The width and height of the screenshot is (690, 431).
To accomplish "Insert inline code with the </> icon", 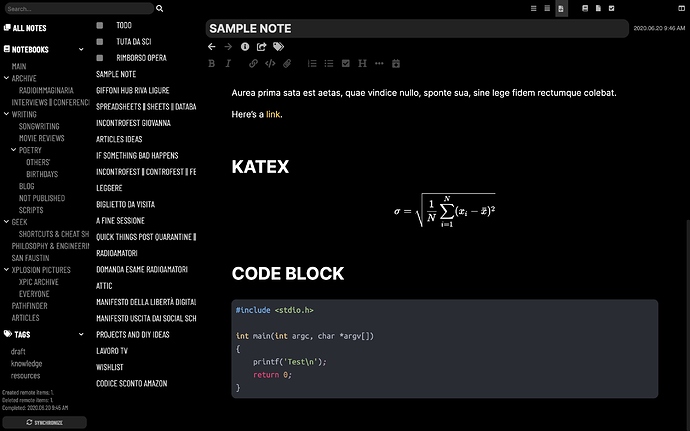I will pos(270,63).
